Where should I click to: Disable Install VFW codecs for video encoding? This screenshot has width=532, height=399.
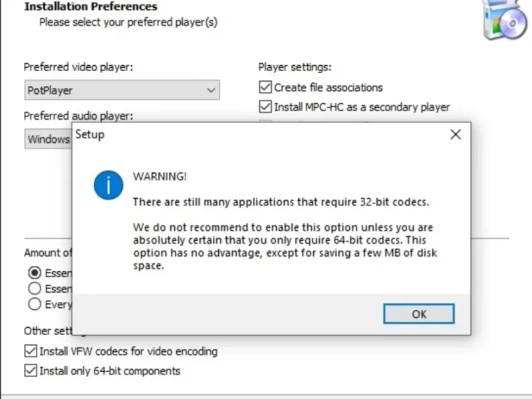[x=31, y=351]
